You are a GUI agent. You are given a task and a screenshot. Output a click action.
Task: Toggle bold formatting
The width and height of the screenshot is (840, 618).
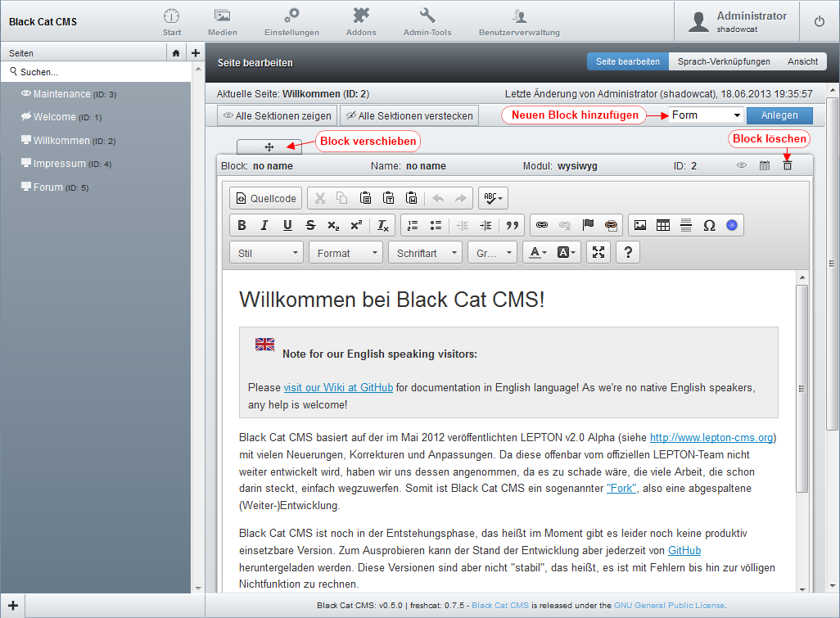242,225
